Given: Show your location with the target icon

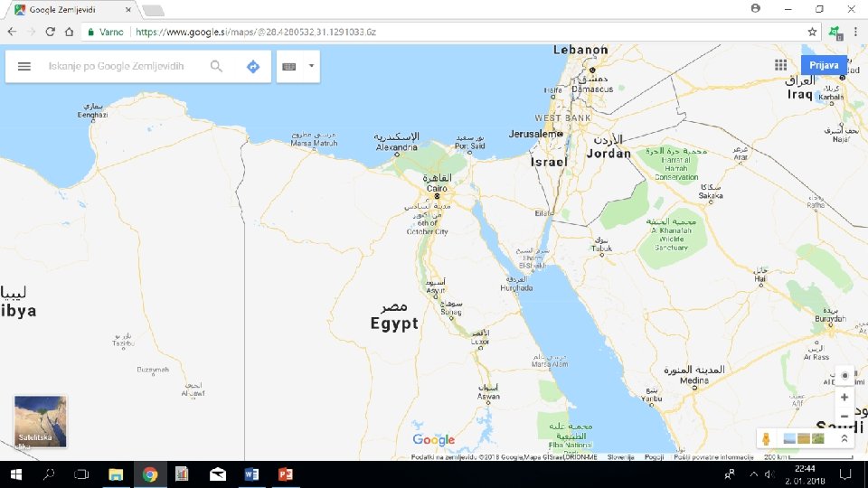Looking at the screenshot, I should tap(844, 375).
